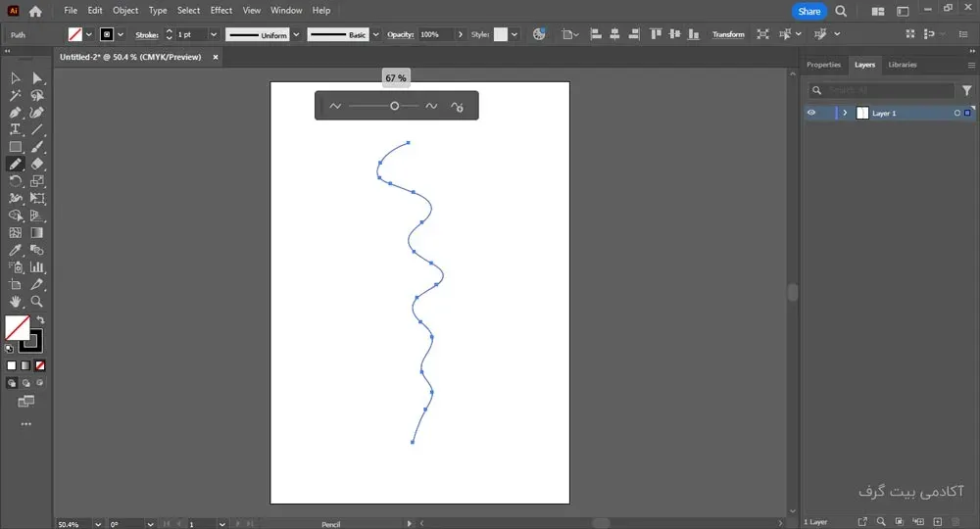
Task: Select the Direct Selection tool
Action: (37, 78)
